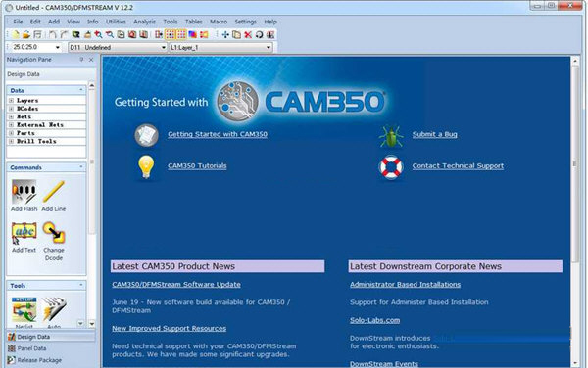Click the Rotate toolbar icon
This screenshot has height=368, width=588.
[259, 35]
